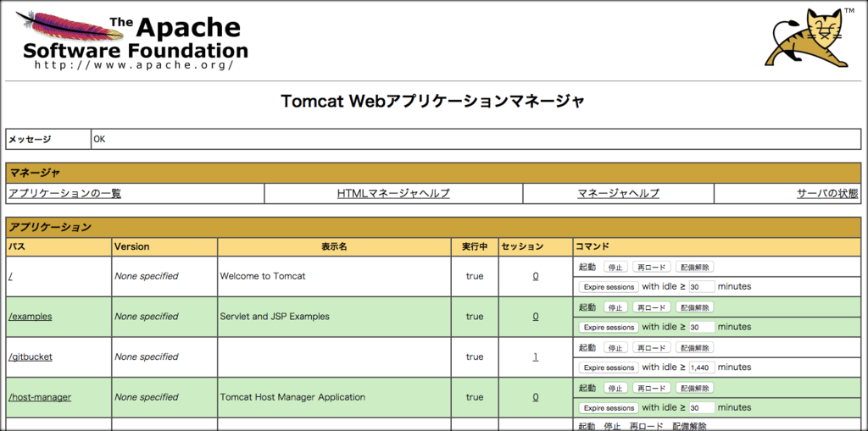
Task: Focus idle minutes field for /examples
Action: click(702, 327)
